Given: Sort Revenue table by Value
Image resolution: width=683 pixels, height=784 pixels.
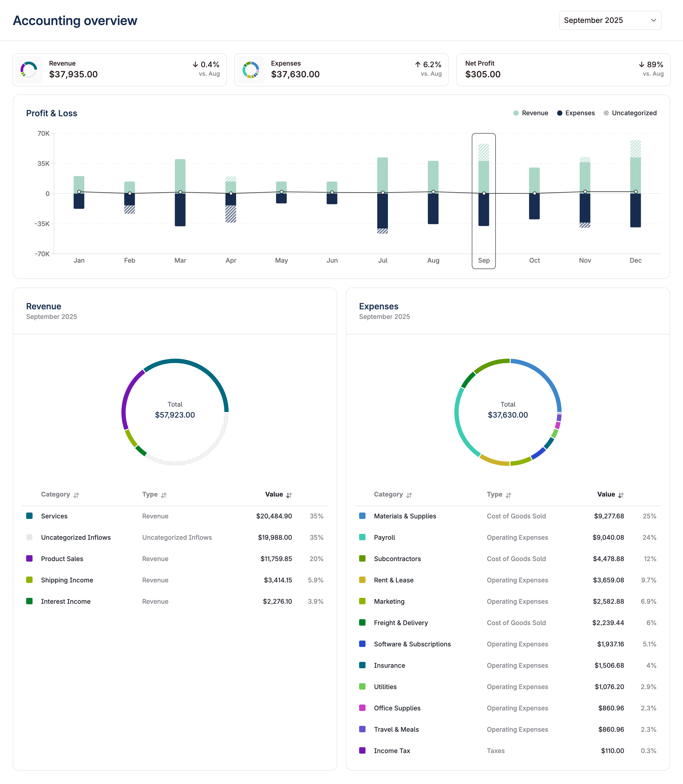Looking at the screenshot, I should pos(279,494).
